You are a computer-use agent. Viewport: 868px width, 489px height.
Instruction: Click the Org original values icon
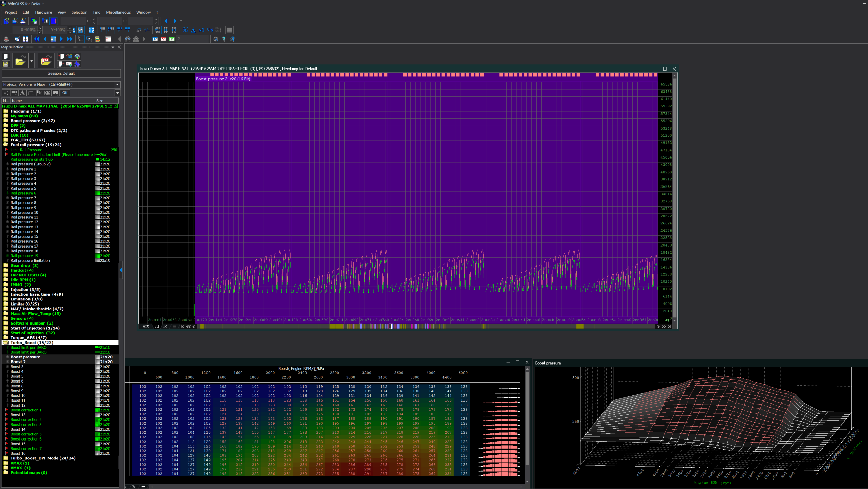pos(210,30)
